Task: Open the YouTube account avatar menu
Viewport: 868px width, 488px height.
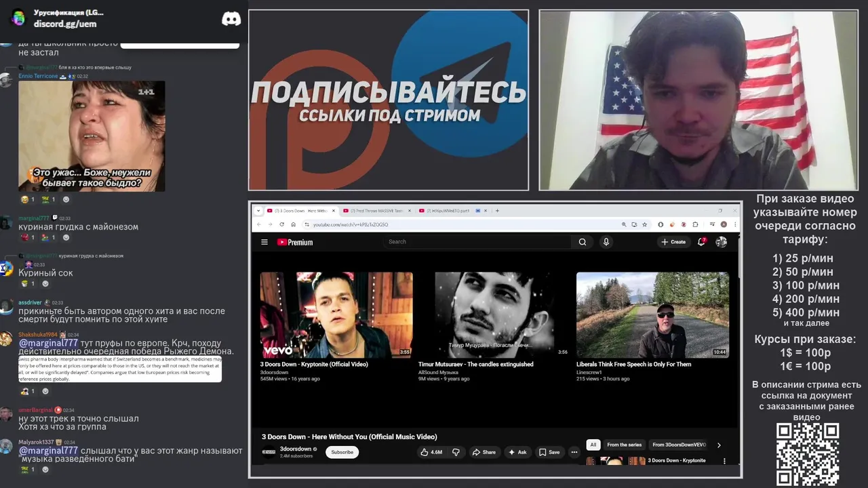Action: click(722, 242)
